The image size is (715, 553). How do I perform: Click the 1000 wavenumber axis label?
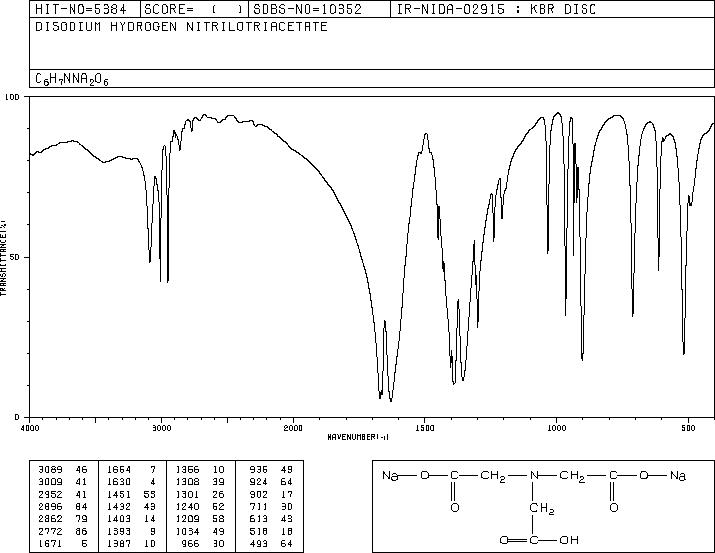pyautogui.click(x=556, y=428)
